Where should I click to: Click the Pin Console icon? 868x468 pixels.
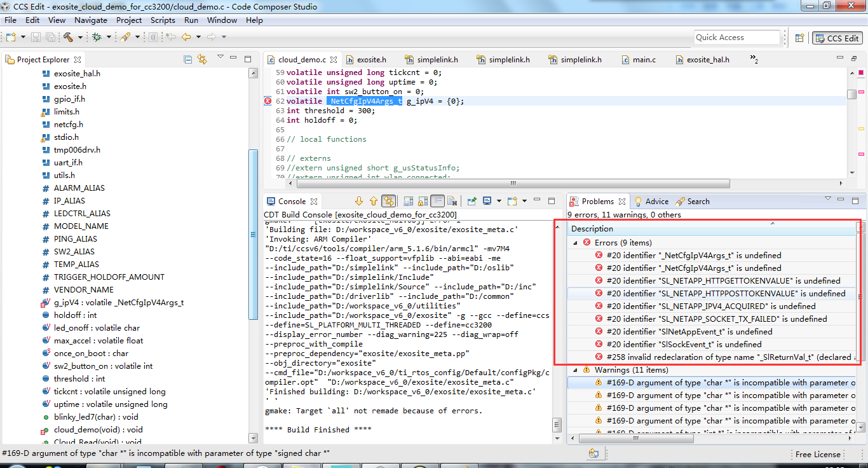point(471,202)
